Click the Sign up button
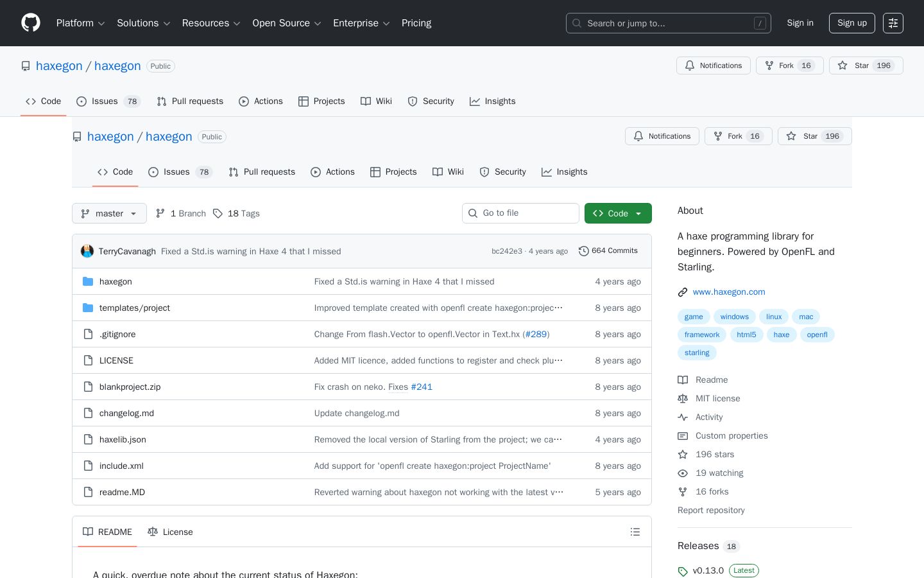This screenshot has width=924, height=578. point(852,23)
